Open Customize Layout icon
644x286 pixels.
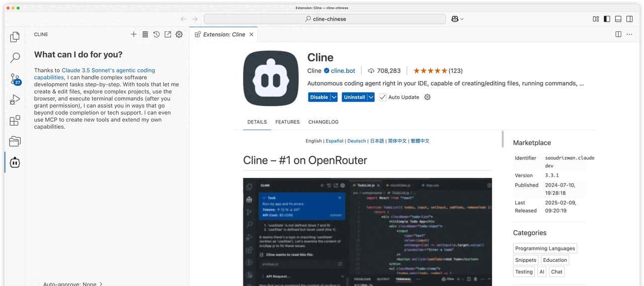[596, 19]
